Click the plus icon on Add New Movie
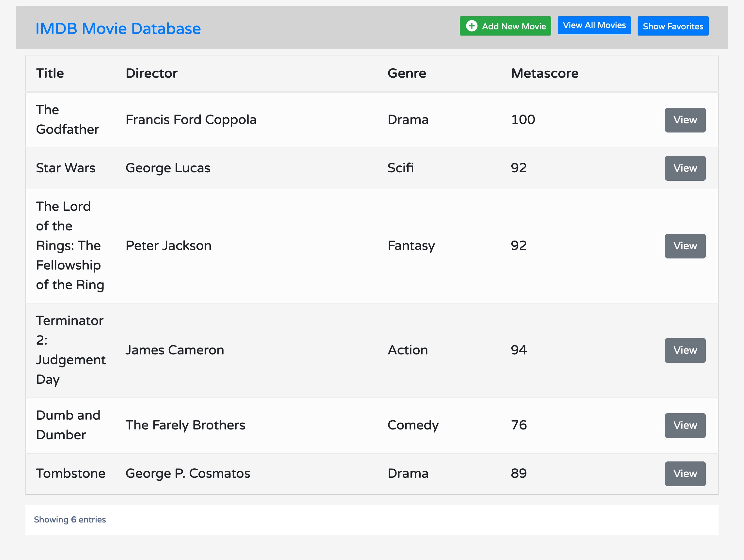 tap(471, 26)
